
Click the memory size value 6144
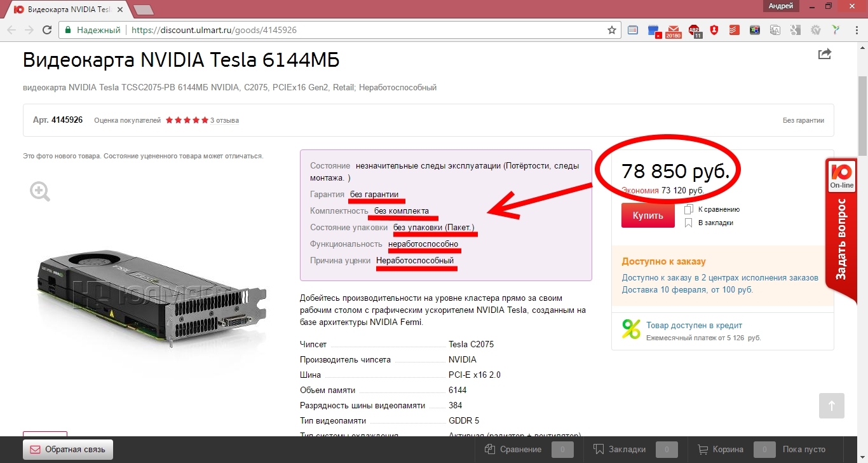click(458, 390)
